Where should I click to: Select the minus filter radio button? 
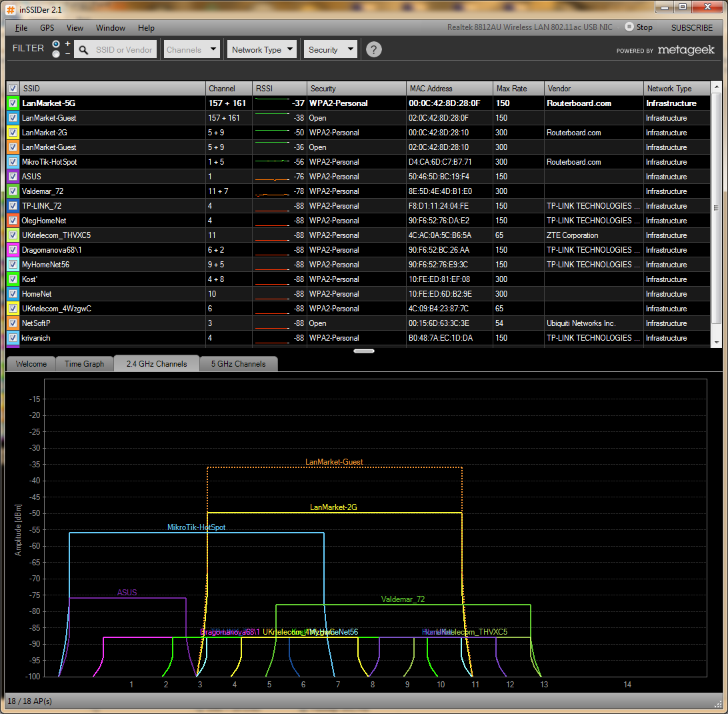(56, 54)
